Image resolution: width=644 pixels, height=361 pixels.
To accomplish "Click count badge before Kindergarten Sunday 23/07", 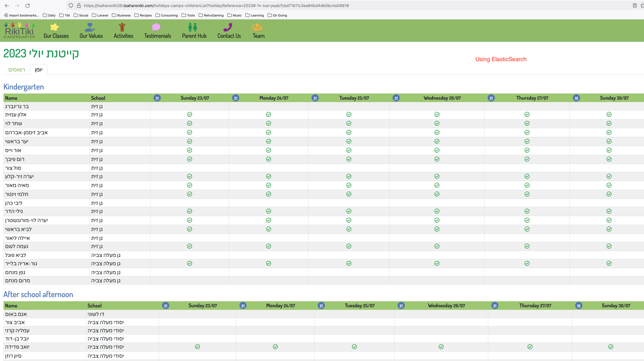I will click(x=157, y=98).
